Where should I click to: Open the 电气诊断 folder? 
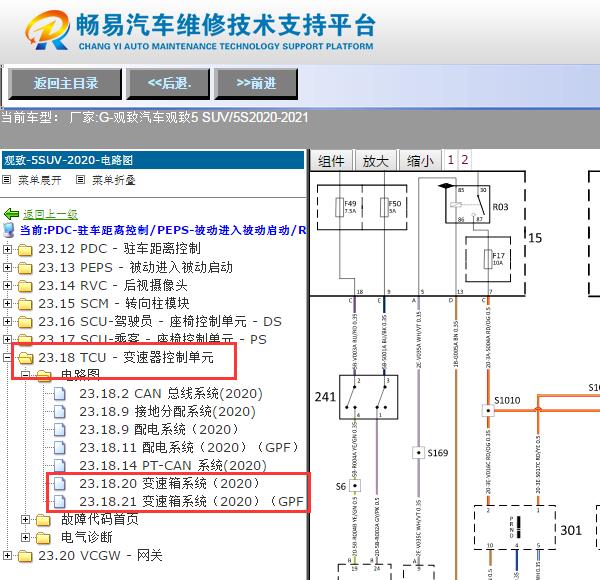click(87, 537)
